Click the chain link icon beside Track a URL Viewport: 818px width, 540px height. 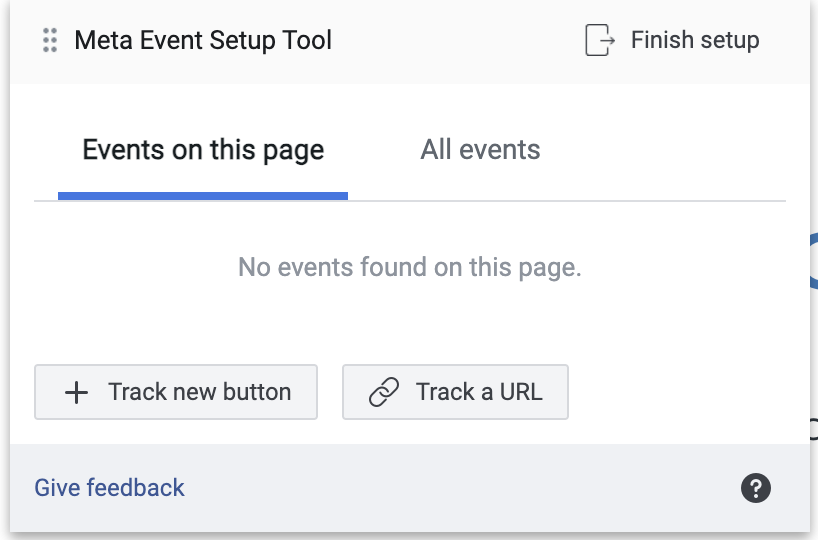(x=384, y=392)
